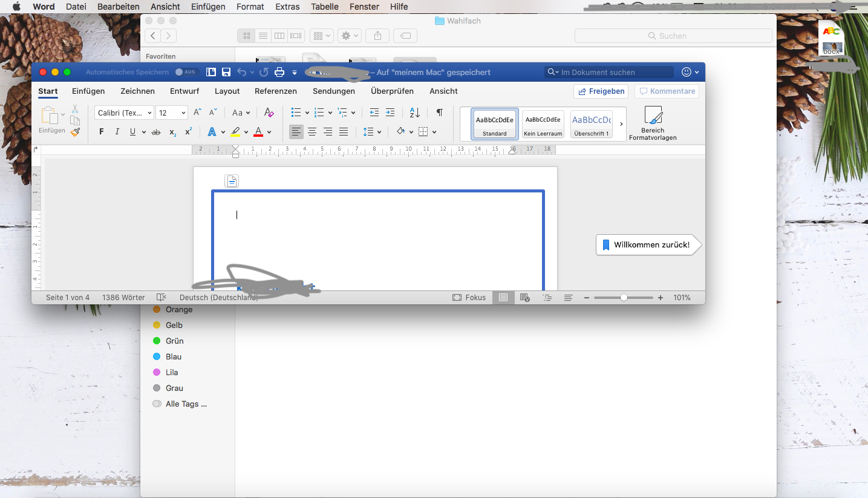Toggle Automatisches Speichern switch
Image resolution: width=868 pixels, height=498 pixels.
click(185, 72)
